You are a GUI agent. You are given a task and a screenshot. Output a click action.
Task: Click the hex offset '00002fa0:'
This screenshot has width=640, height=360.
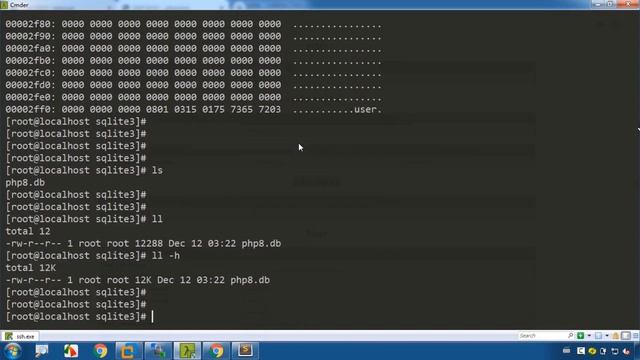click(31, 49)
